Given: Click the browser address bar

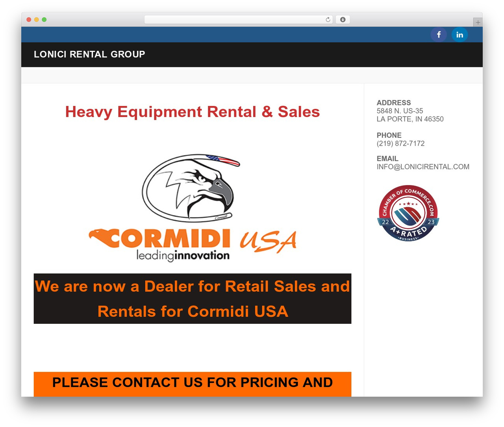Looking at the screenshot, I should click(238, 20).
